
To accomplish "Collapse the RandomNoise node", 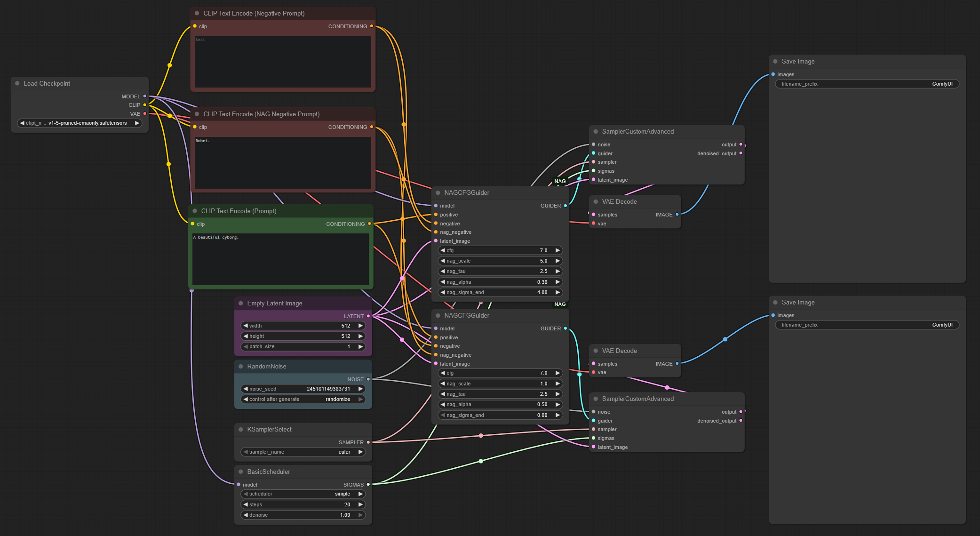I will click(x=241, y=366).
